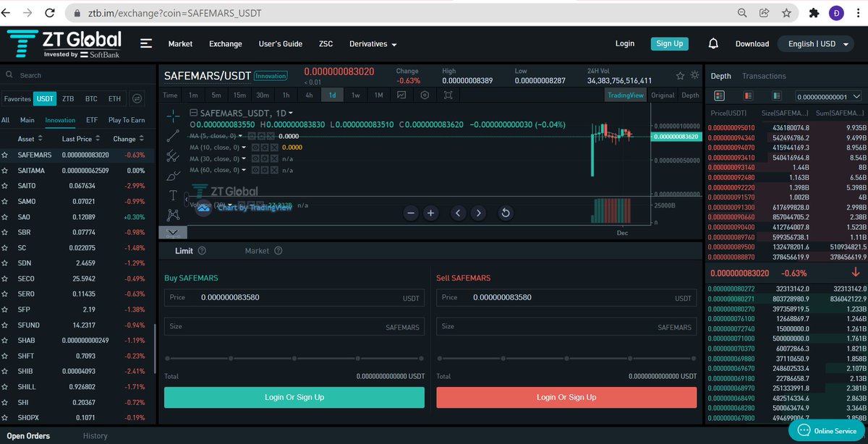
Task: Click the Buy SAFEMARS Price input field
Action: (x=294, y=297)
